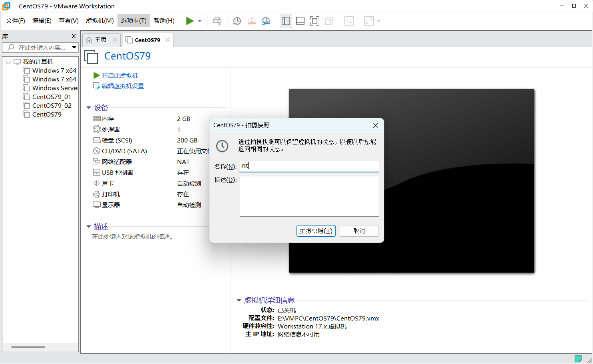Collapse the 虚拟机详细信息 section
The height and width of the screenshot is (364, 593).
239,300
